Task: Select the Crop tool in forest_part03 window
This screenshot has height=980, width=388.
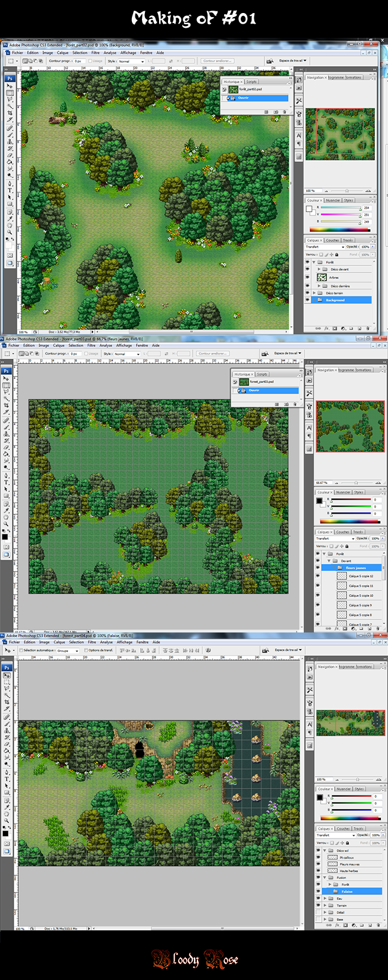Action: click(7, 405)
